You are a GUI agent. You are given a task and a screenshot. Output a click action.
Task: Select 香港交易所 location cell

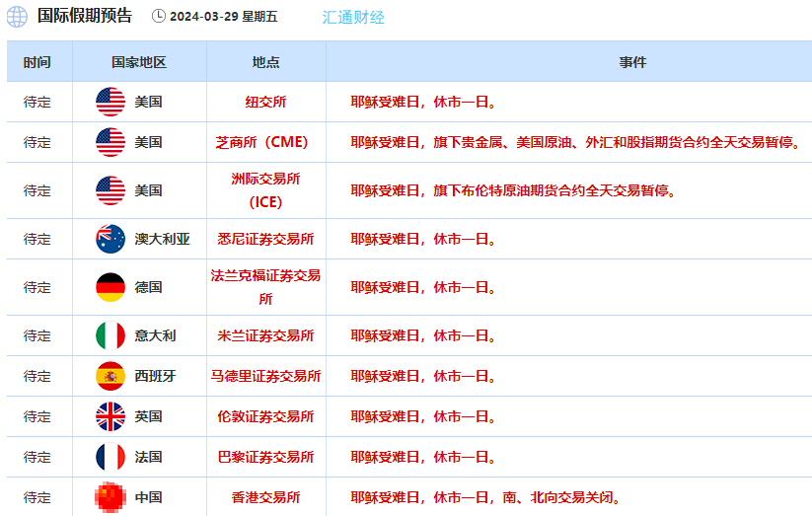266,497
